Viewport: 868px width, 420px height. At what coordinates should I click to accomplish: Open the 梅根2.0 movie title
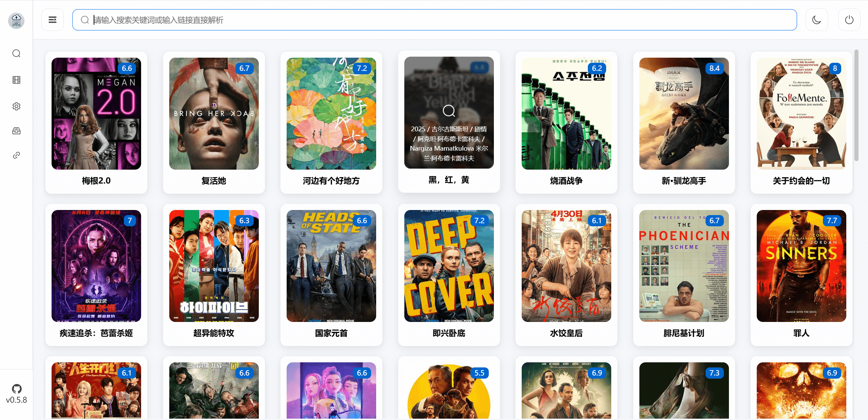pyautogui.click(x=96, y=181)
